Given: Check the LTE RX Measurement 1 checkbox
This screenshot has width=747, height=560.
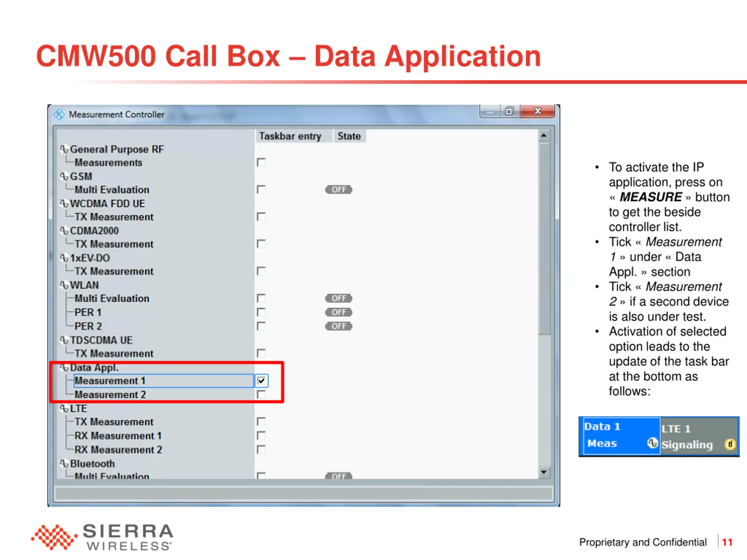Looking at the screenshot, I should pos(261,436).
